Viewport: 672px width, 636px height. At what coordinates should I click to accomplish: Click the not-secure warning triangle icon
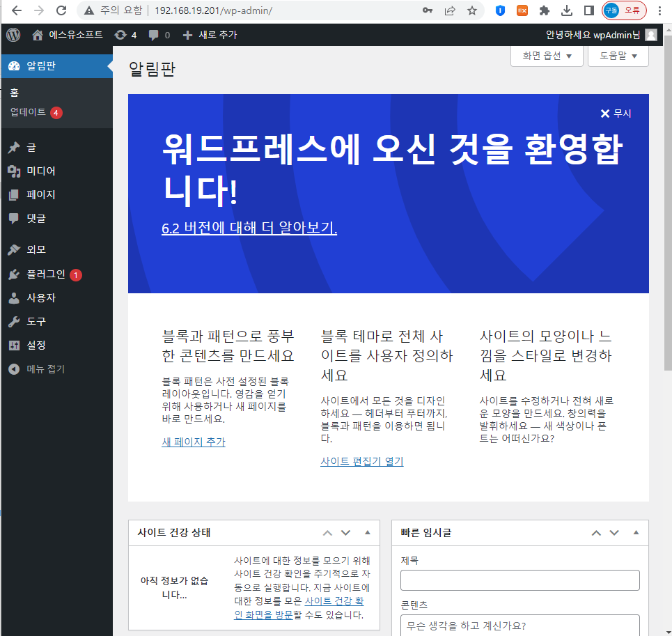pyautogui.click(x=88, y=10)
